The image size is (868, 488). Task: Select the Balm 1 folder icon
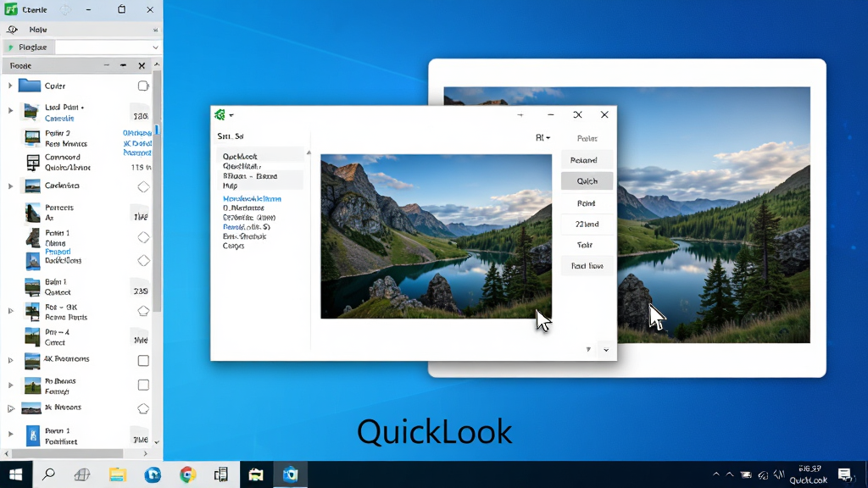(32, 287)
